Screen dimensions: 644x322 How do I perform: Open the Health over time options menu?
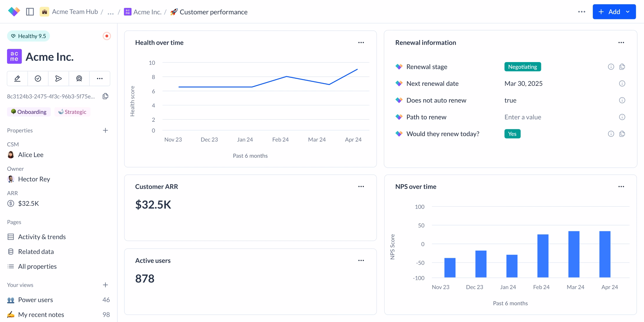[x=361, y=42]
